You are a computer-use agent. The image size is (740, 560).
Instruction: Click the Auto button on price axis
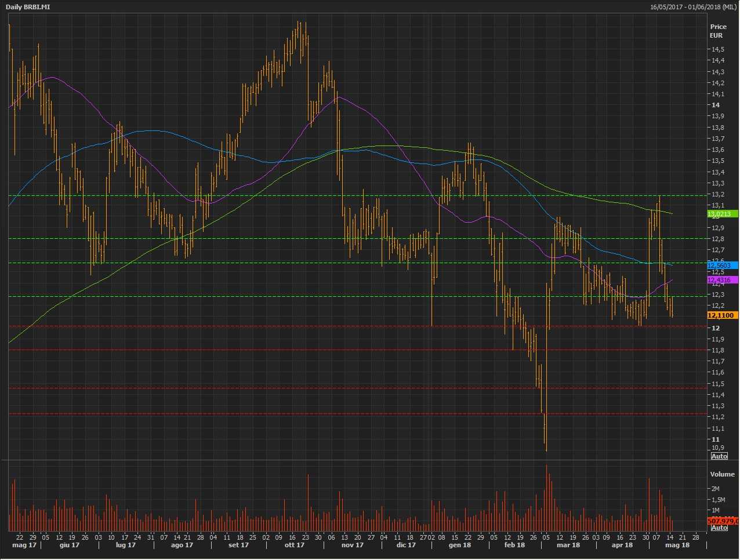(719, 456)
